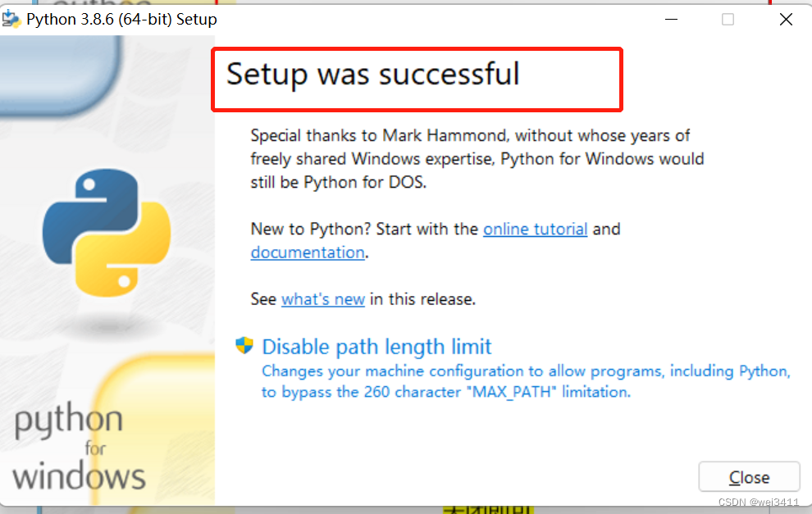
Task: Click the greyed-out maximize button
Action: tap(728, 19)
